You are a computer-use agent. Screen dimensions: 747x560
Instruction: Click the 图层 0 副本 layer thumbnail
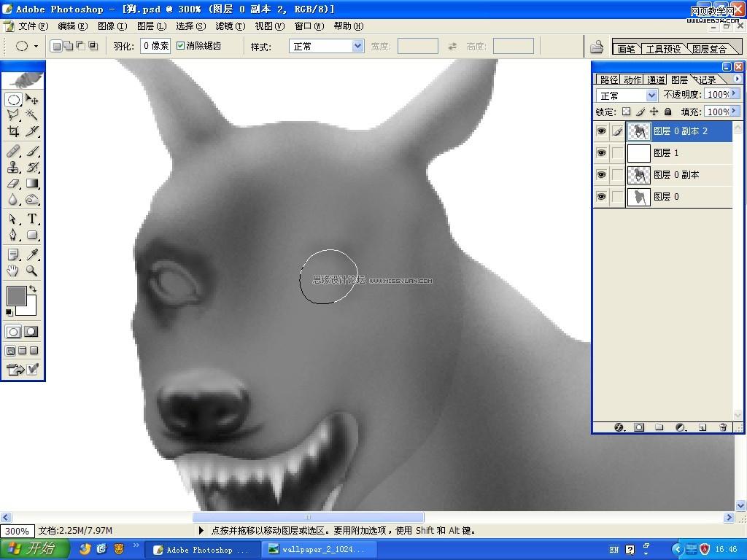tap(639, 175)
